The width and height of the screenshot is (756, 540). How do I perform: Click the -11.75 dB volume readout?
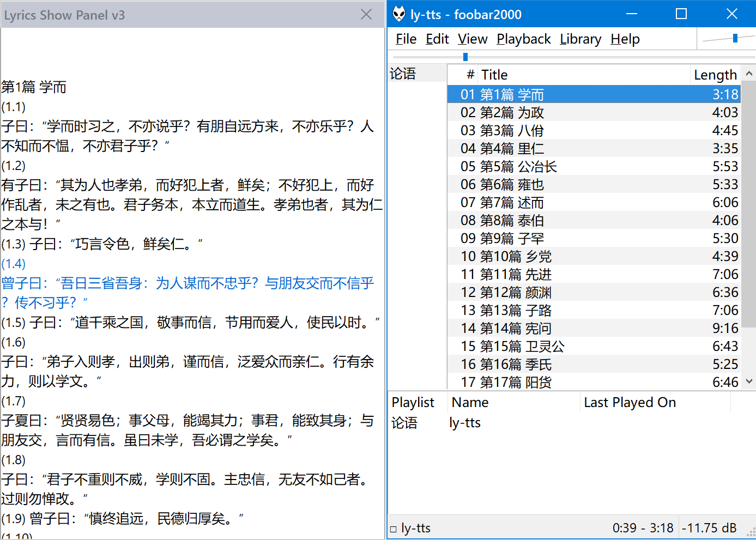tap(709, 528)
